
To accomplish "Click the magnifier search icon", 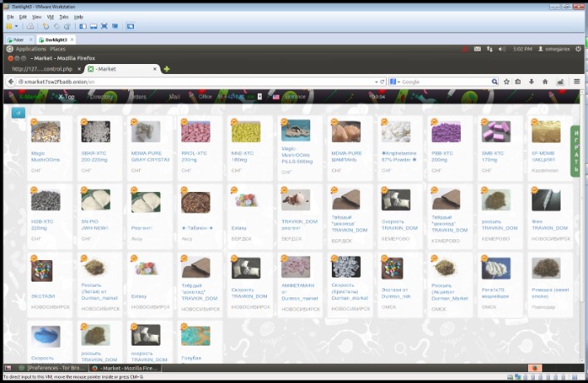I will (495, 81).
